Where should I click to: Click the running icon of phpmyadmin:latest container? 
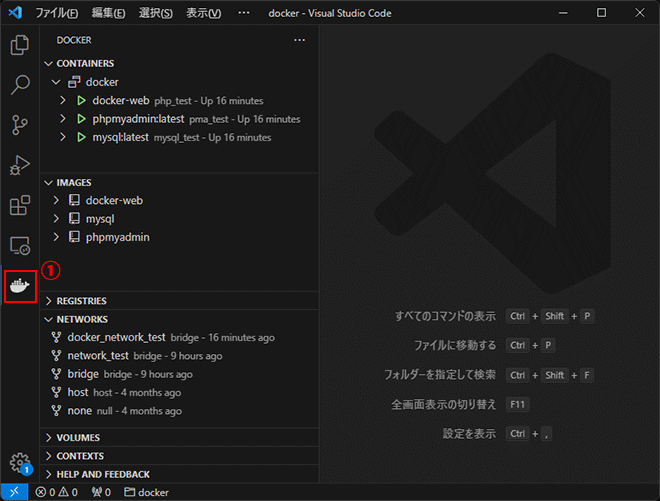(x=81, y=119)
